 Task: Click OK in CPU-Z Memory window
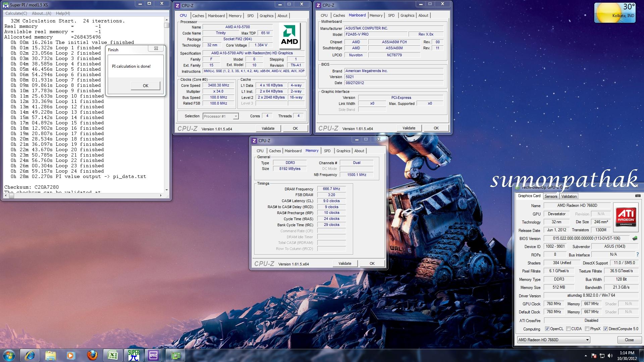pos(372,263)
